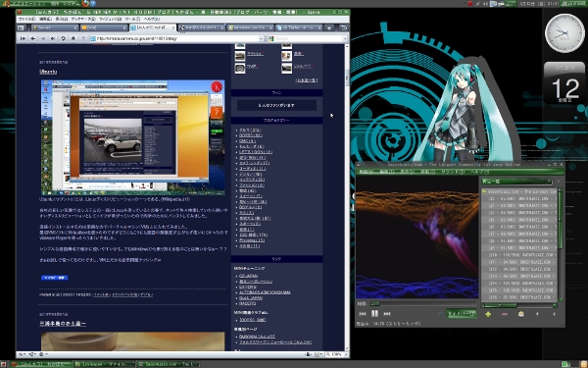Screen dimensions: 588x368
Task: Select the top Smoothjazz.com playlist entry
Action: (x=520, y=191)
